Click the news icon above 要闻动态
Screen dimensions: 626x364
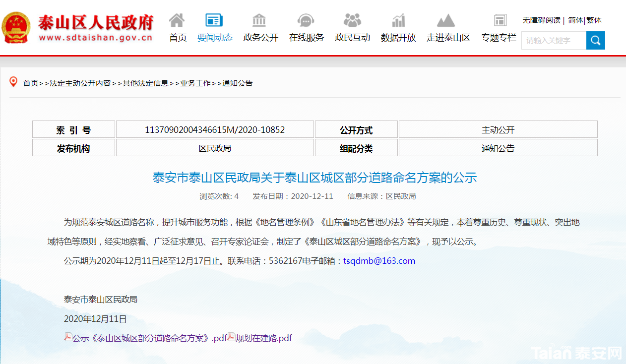pyautogui.click(x=214, y=20)
